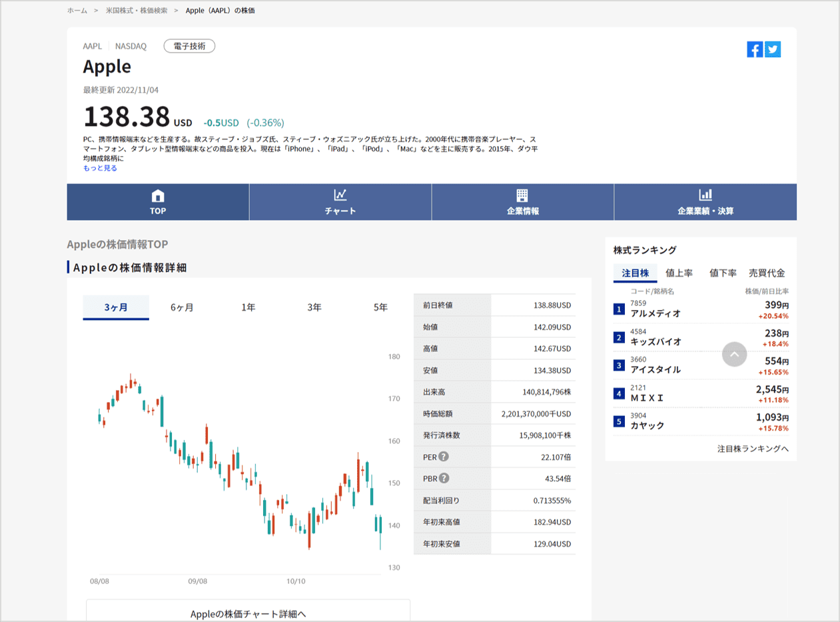Open 企業業績・決算 bar chart icon

[x=705, y=195]
